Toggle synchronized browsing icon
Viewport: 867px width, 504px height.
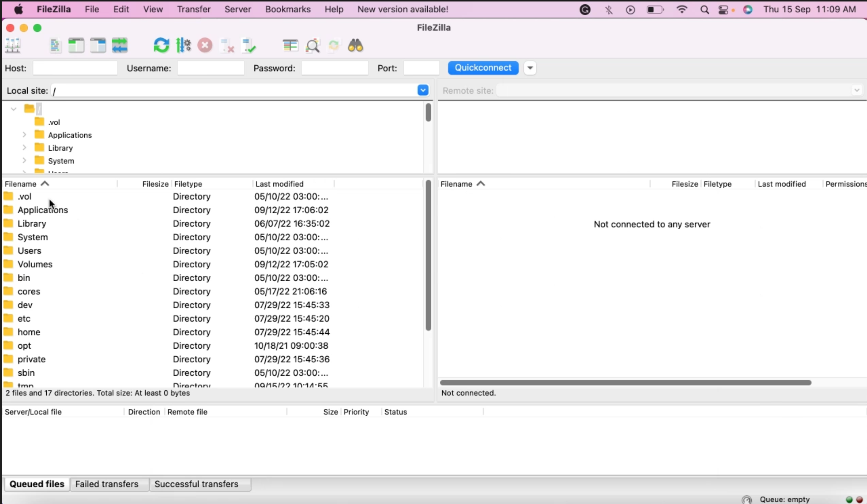click(x=334, y=46)
